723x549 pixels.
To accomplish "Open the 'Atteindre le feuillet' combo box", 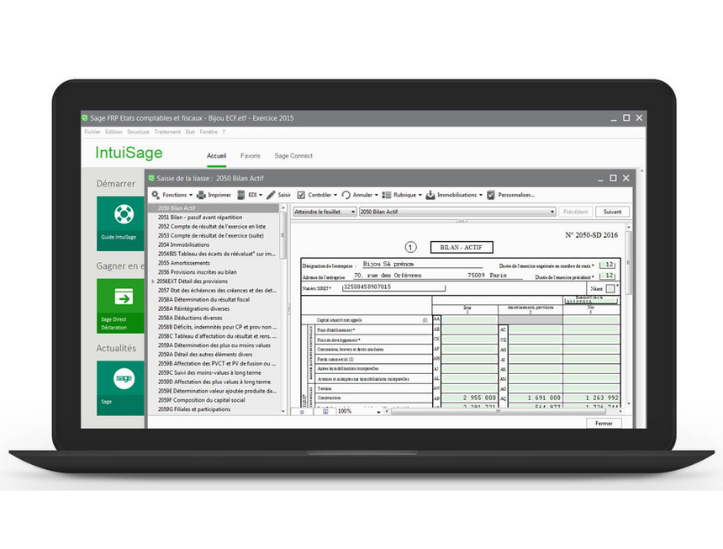I will pos(325,212).
